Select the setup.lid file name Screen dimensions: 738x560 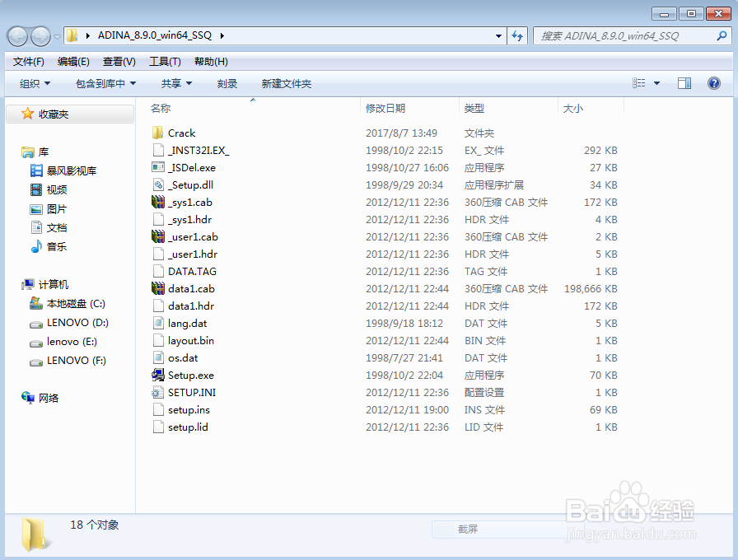tap(188, 427)
